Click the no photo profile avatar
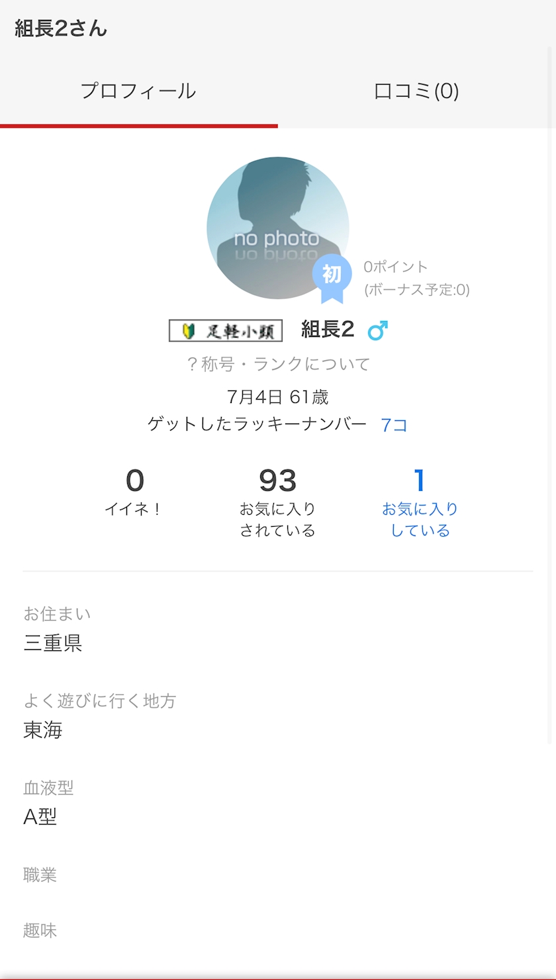 (277, 225)
